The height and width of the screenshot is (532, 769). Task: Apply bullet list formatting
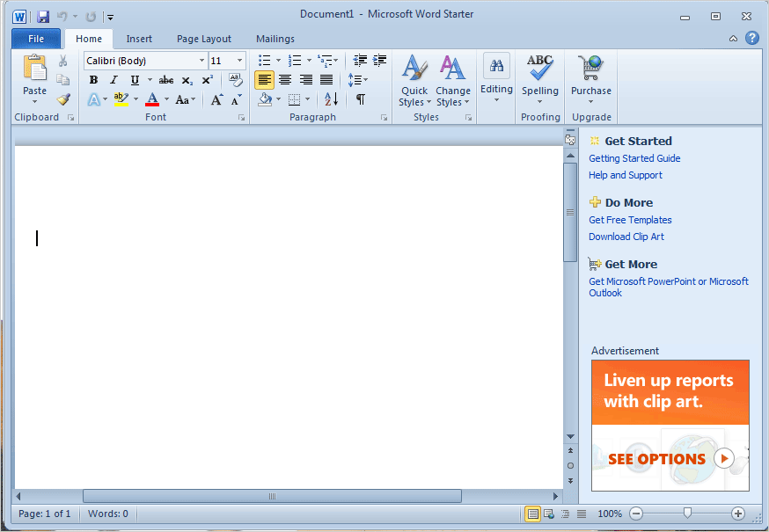264,61
